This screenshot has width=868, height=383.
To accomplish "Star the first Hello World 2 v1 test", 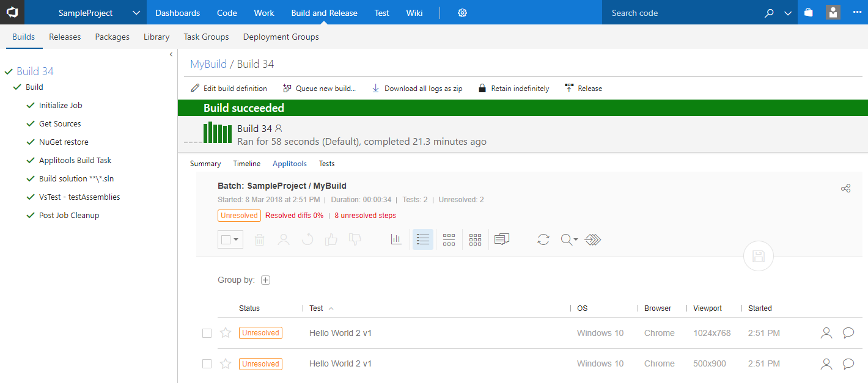I will coord(226,333).
